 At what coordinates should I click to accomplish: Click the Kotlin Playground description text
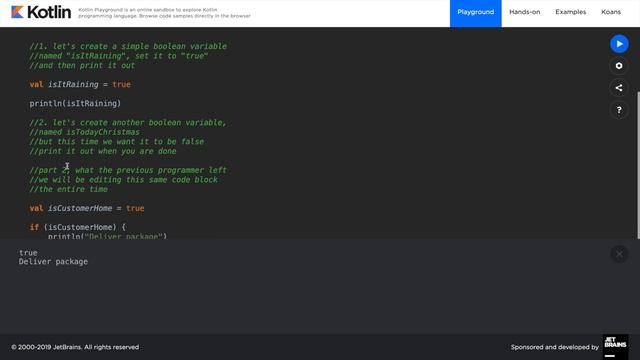click(164, 13)
